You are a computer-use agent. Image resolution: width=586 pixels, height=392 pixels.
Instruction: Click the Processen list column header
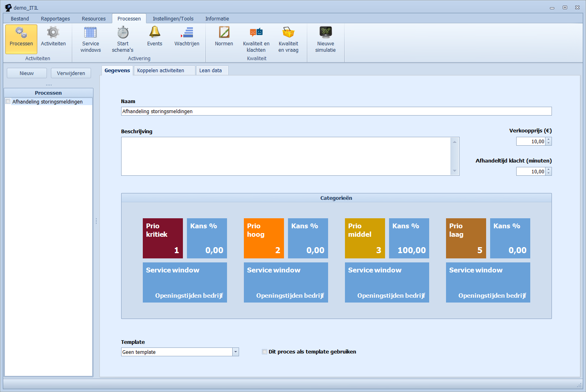point(49,93)
